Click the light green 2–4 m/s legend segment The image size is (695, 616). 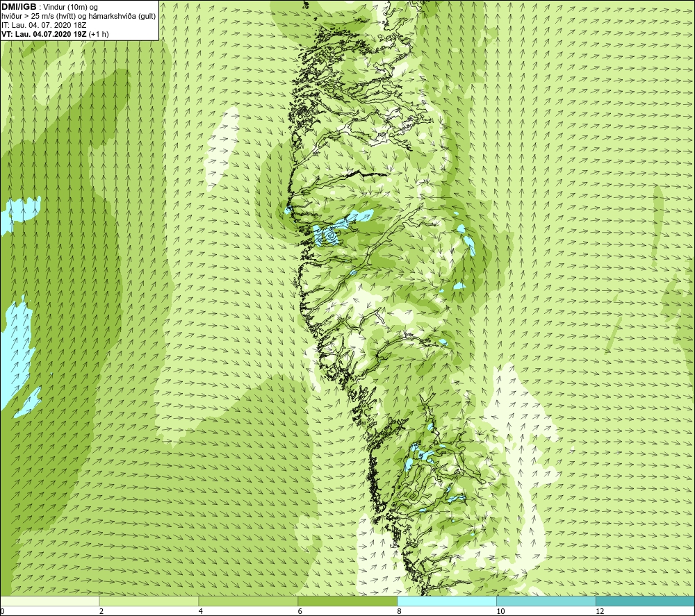click(149, 601)
